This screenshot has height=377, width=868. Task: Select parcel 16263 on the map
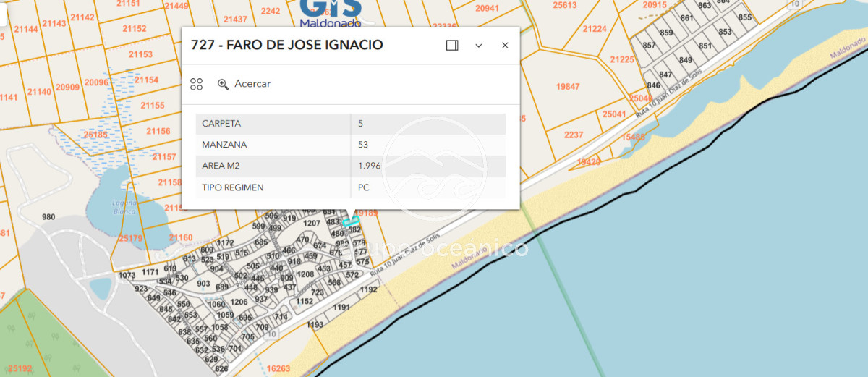point(278,368)
